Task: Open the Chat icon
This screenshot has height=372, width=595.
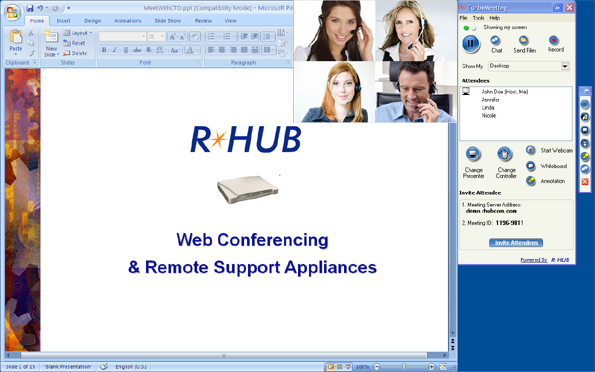Action: pos(496,40)
